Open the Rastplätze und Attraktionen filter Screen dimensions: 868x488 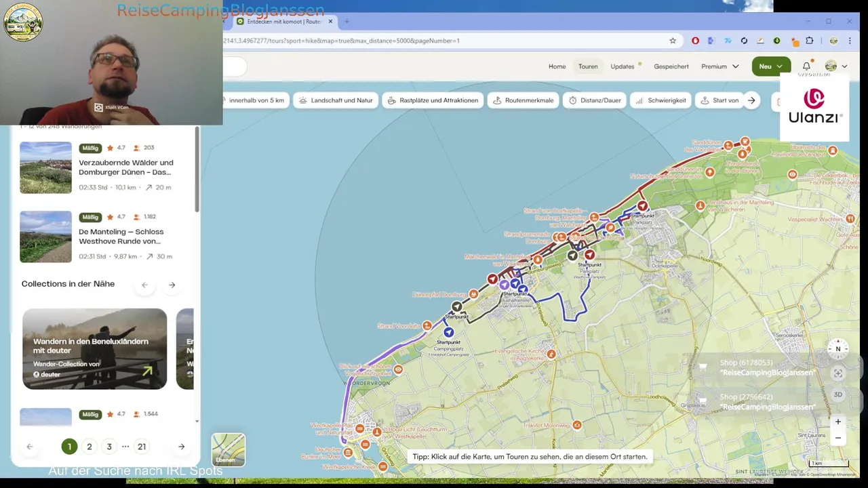click(x=433, y=100)
